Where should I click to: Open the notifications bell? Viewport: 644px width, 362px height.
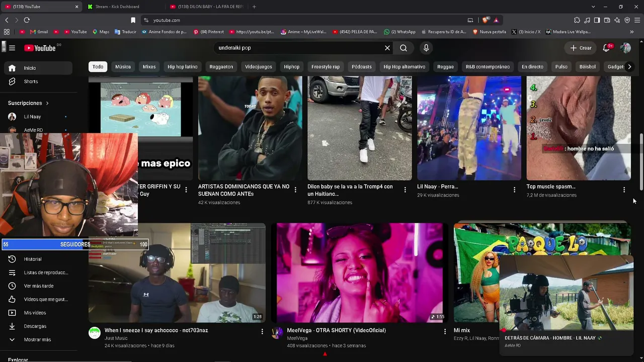pos(607,48)
